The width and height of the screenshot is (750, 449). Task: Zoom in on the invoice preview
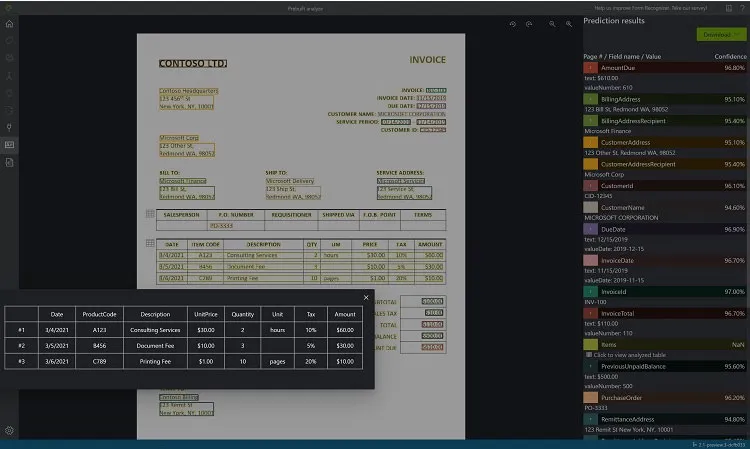[x=569, y=24]
